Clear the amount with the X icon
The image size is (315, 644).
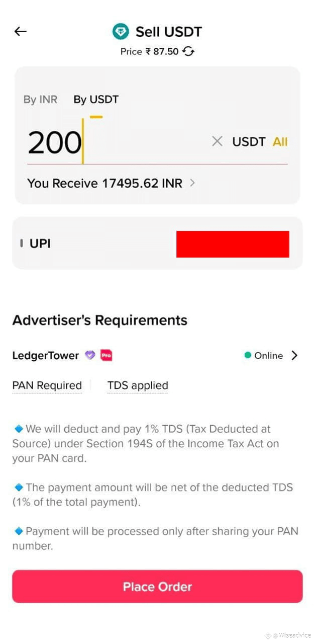pos(217,141)
